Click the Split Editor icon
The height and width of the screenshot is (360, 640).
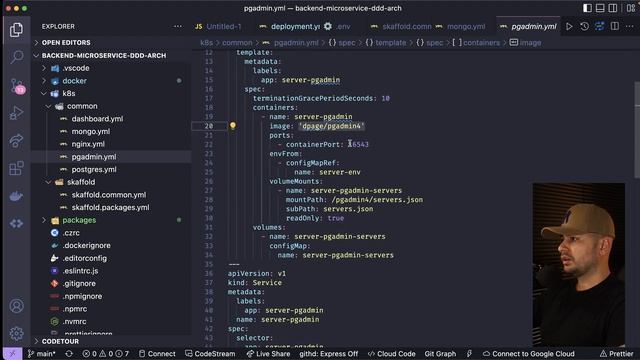point(615,27)
